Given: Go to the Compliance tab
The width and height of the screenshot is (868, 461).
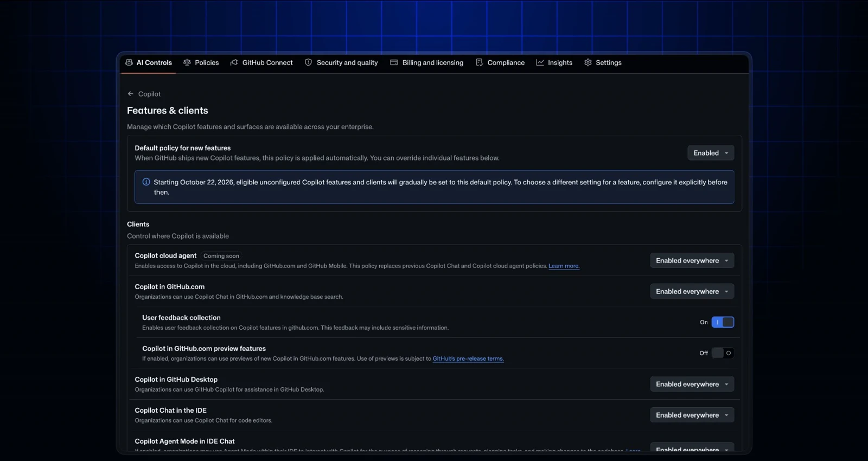Looking at the screenshot, I should click(x=500, y=62).
